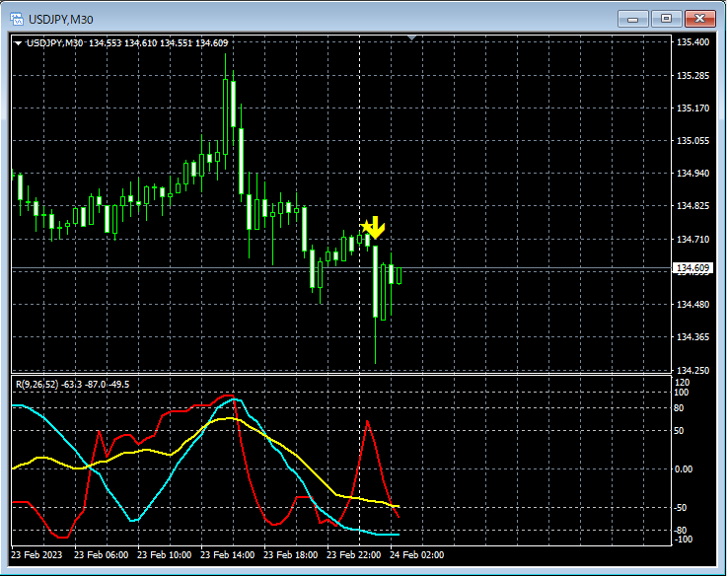Click the 23 Feb 14:00 time label

pyautogui.click(x=227, y=554)
